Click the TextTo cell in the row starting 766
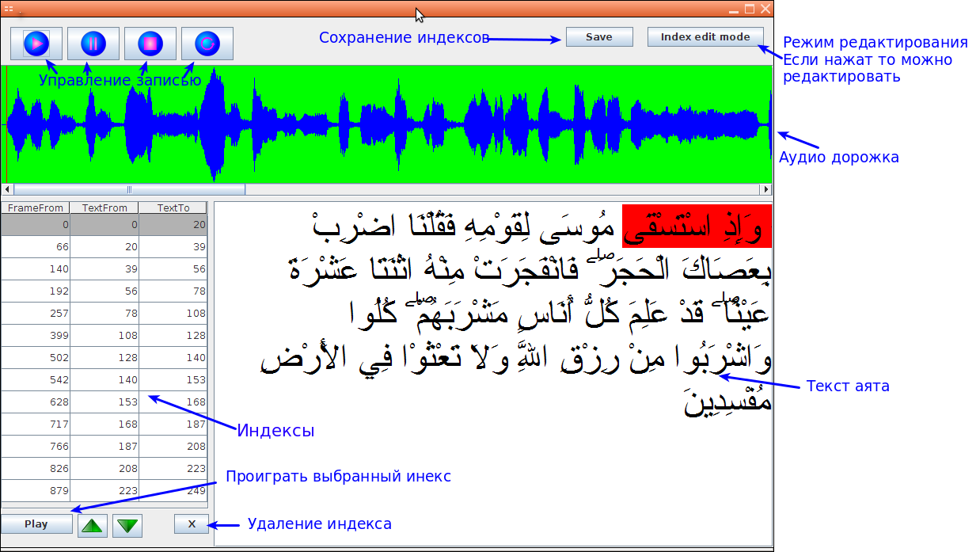Image resolution: width=980 pixels, height=552 pixels. point(173,447)
